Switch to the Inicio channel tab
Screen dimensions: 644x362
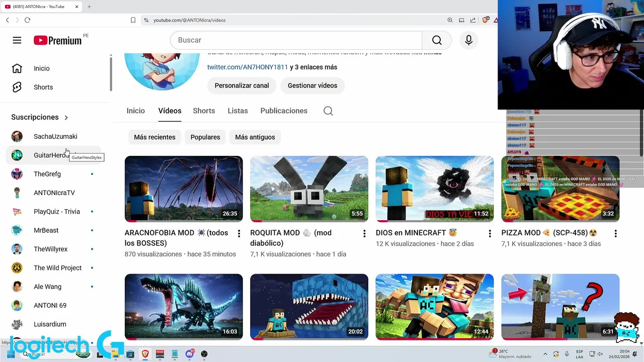(136, 111)
